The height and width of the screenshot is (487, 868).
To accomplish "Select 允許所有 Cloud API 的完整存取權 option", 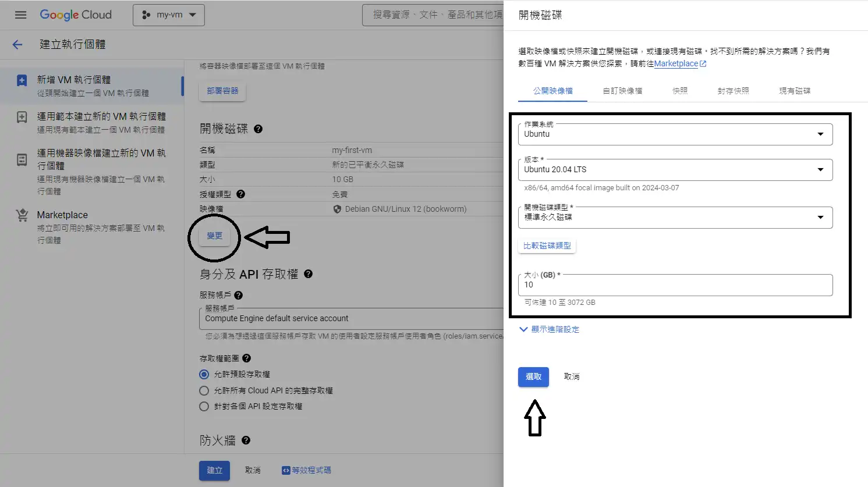I will (x=204, y=391).
